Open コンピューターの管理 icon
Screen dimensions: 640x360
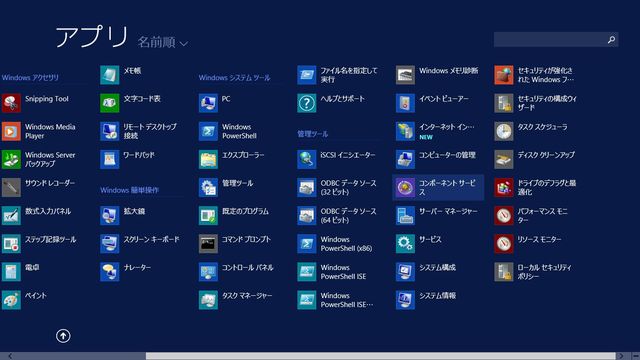point(405,159)
